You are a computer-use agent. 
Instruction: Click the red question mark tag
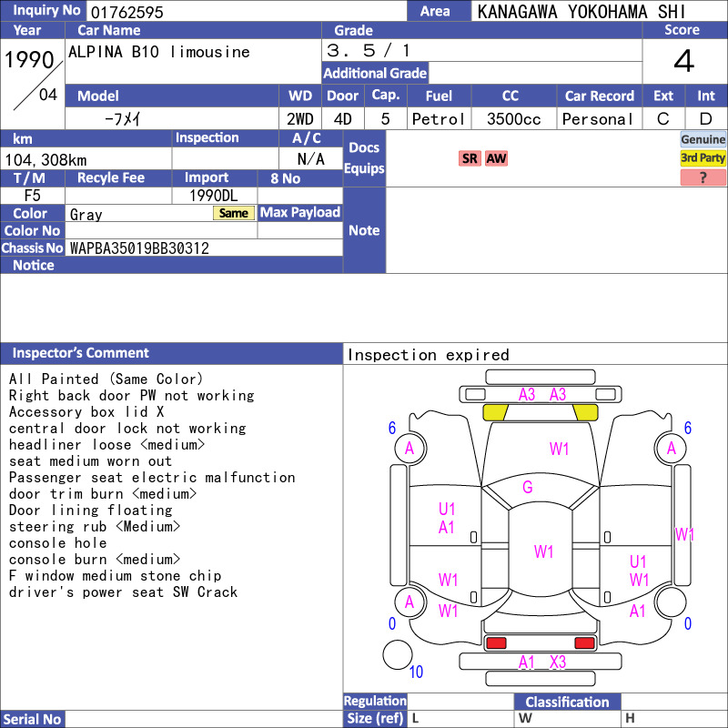pyautogui.click(x=703, y=177)
